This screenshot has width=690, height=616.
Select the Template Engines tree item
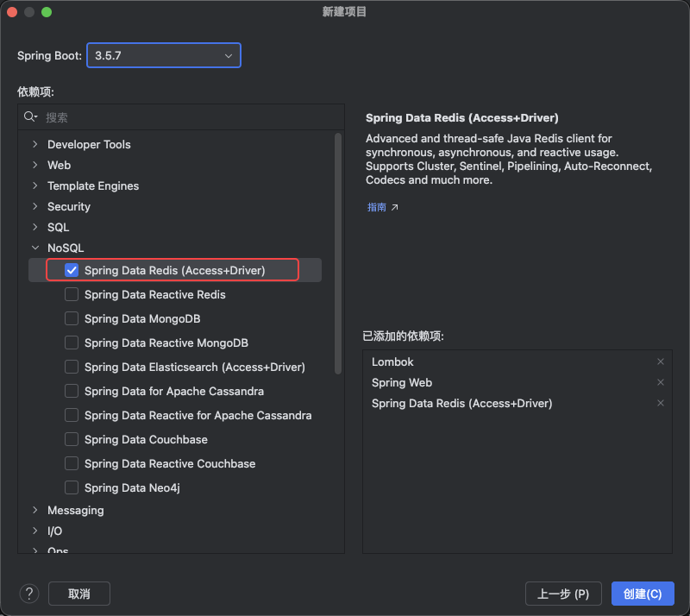[92, 186]
